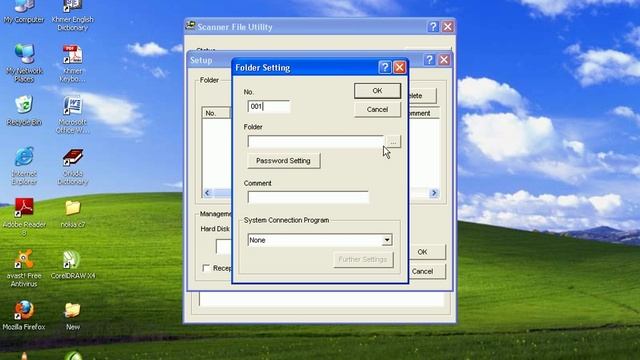Click right scroll arrow in Setup list
The image size is (640, 360).
[x=434, y=193]
